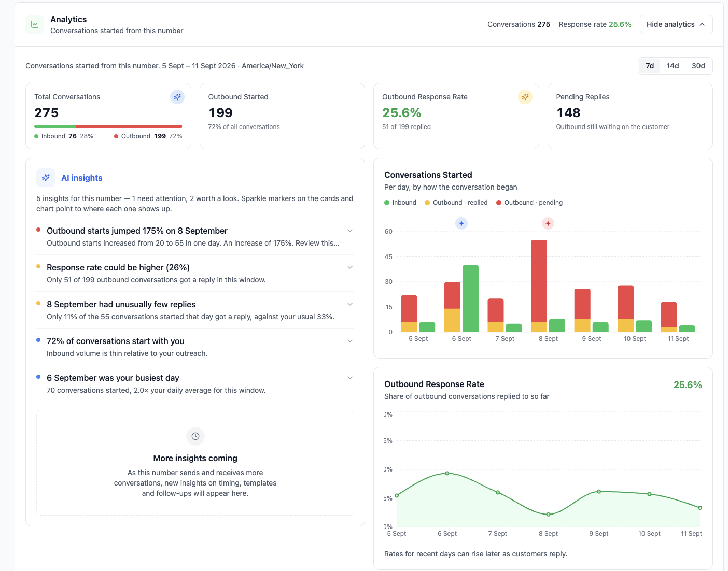The image size is (728, 571).
Task: Switch to the 14d time range
Action: pos(673,66)
